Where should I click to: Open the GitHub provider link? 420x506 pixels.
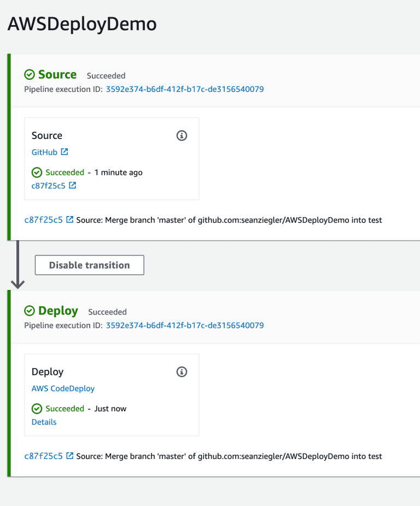(44, 152)
